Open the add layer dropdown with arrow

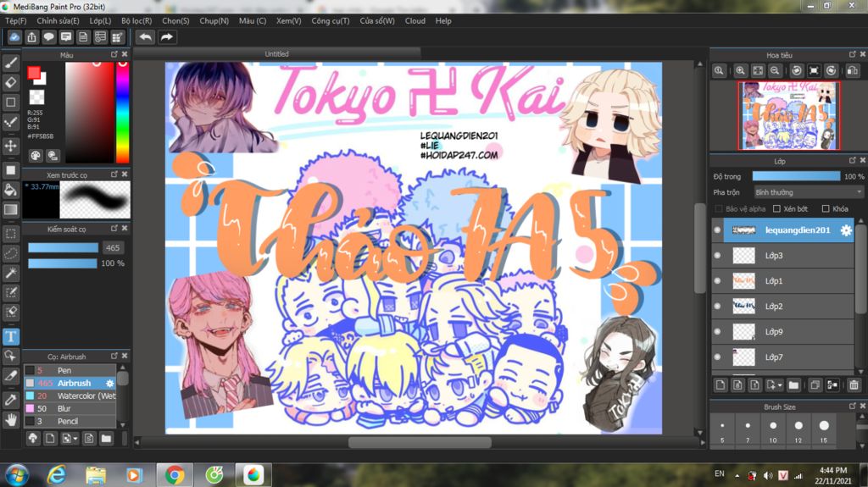point(774,385)
